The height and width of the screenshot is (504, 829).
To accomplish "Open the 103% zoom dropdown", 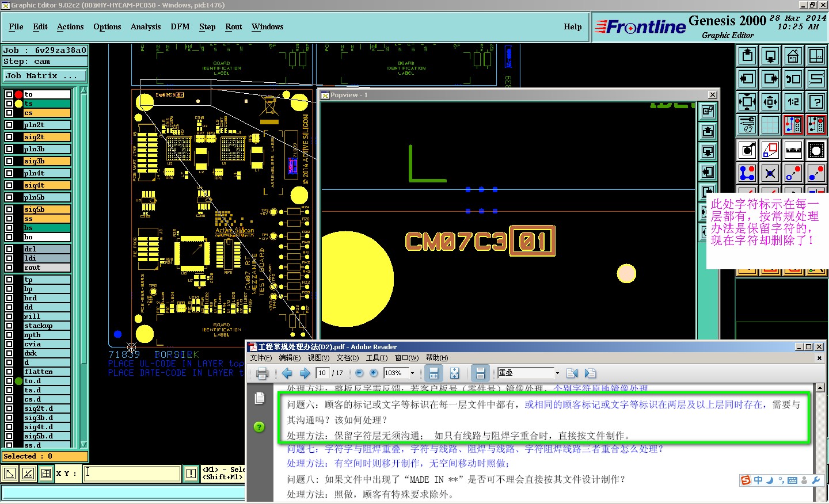I will point(412,373).
